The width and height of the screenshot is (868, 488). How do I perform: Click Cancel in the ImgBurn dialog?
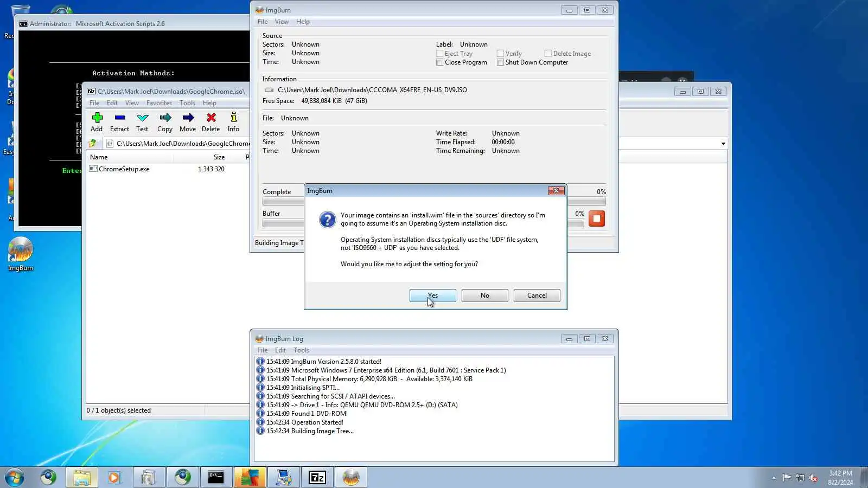(x=537, y=296)
